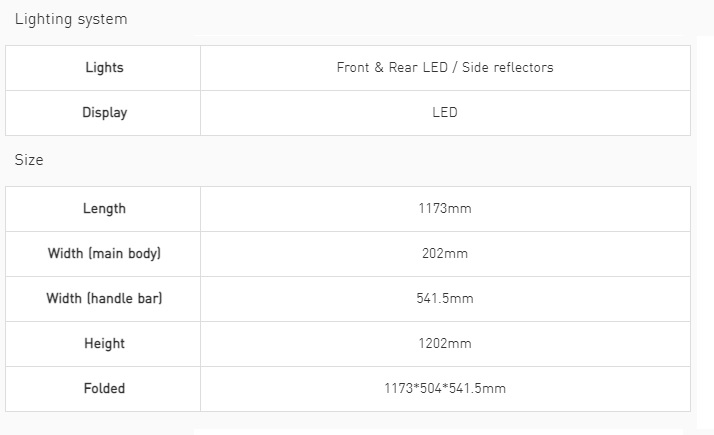Viewport: 714px width, 435px height.
Task: Click the LED display value cell
Action: (x=445, y=113)
